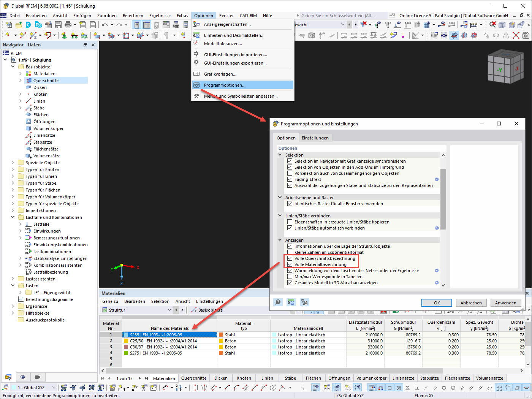Uncheck 'Volle Querschnittsbezeichnung' option
This screenshot has width=532, height=399.
coord(290,258)
